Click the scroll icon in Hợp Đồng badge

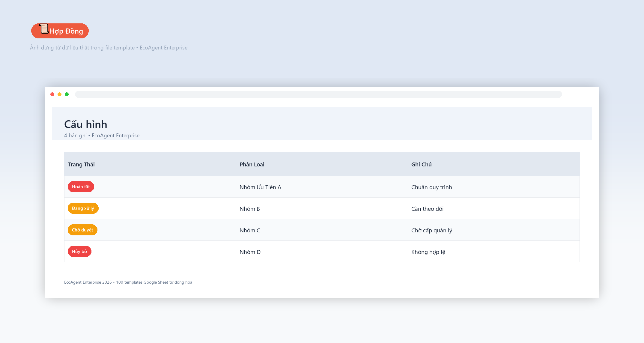[44, 29]
